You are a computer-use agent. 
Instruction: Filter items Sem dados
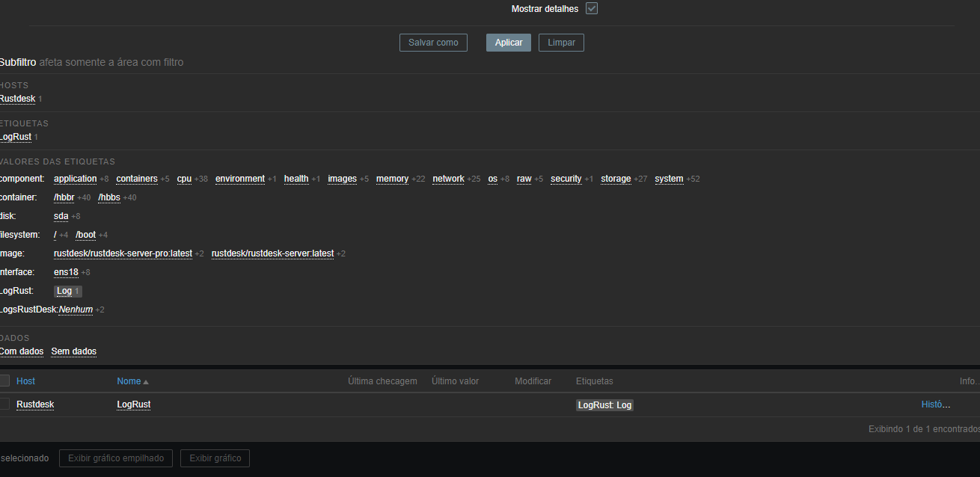tap(73, 351)
